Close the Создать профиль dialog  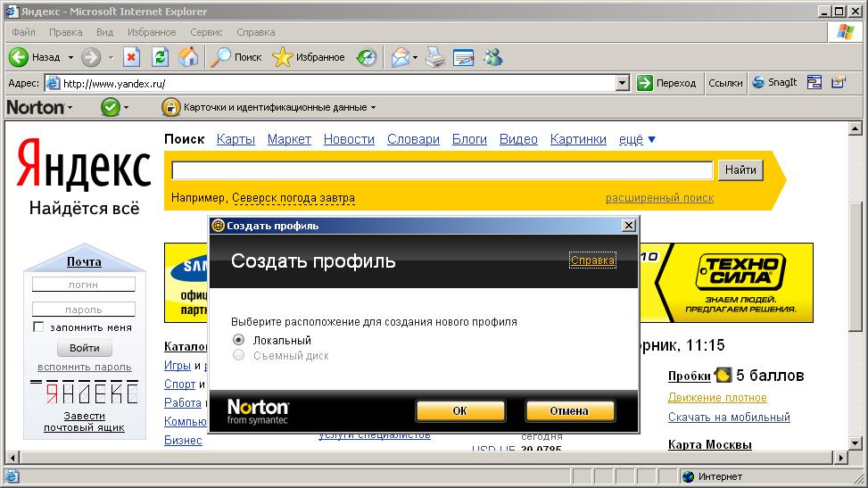tap(628, 226)
